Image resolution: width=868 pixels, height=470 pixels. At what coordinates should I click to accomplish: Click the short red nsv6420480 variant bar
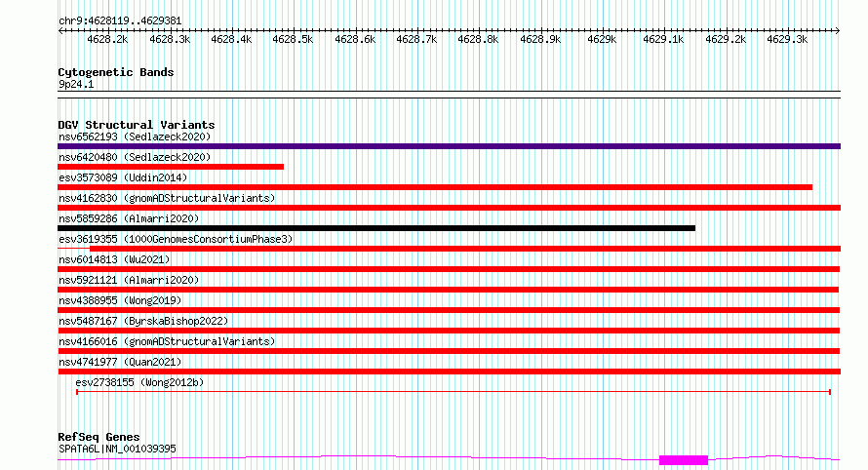tap(171, 167)
